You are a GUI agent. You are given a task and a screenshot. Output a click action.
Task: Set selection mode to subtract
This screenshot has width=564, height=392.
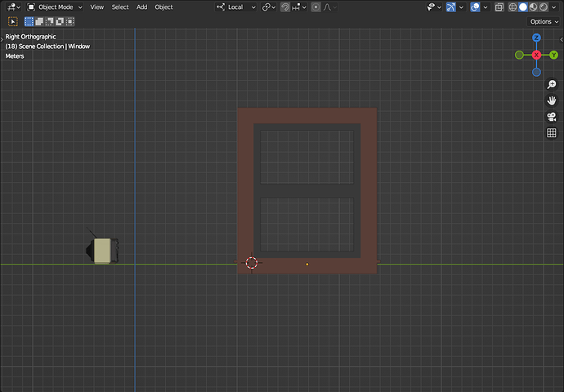pos(49,21)
